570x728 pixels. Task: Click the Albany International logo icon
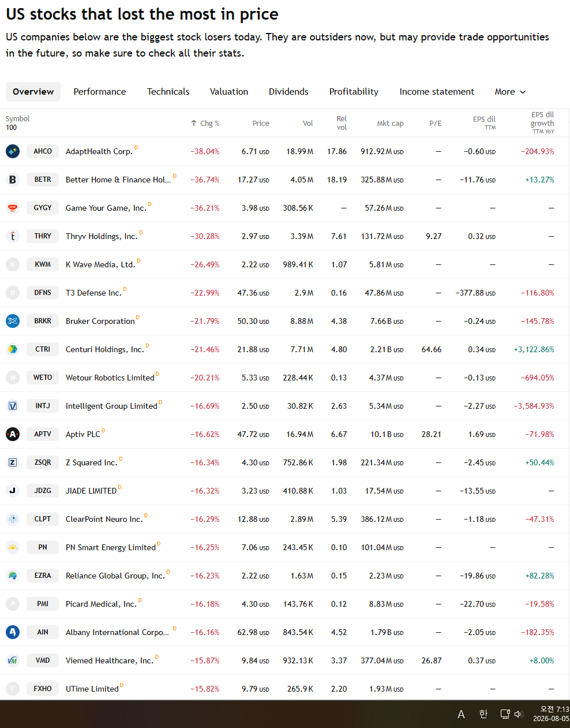click(x=13, y=632)
